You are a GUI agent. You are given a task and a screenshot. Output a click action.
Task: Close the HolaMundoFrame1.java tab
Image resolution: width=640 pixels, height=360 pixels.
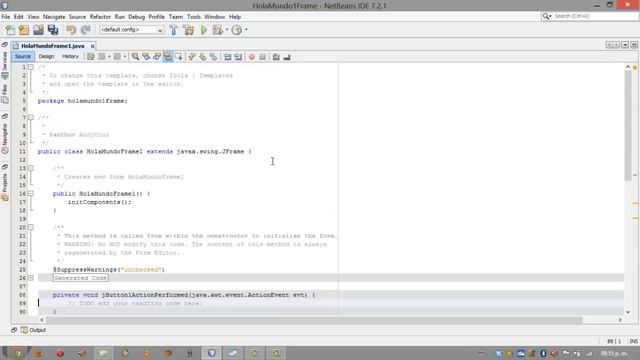tap(93, 46)
